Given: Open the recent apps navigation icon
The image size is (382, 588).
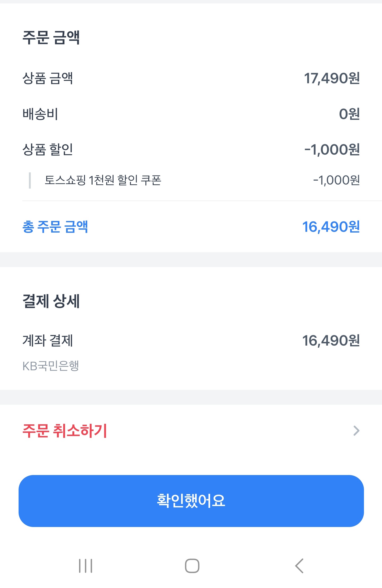Looking at the screenshot, I should point(85,566).
